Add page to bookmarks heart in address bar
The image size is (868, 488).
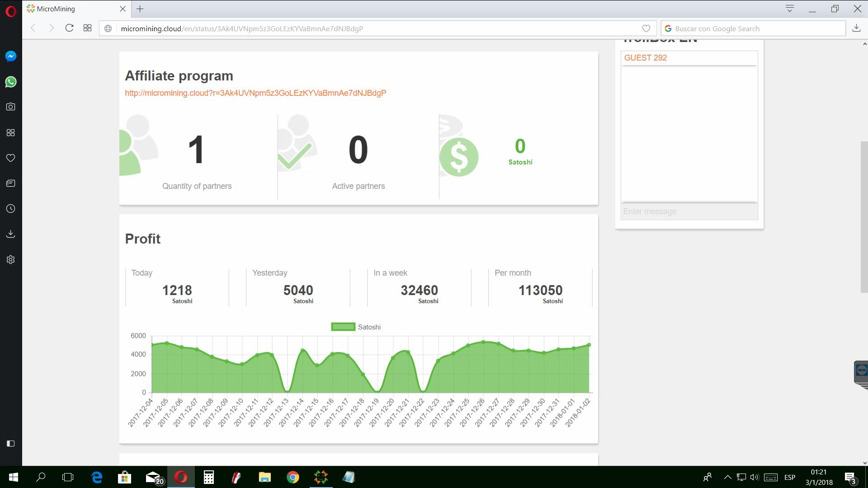point(646,28)
